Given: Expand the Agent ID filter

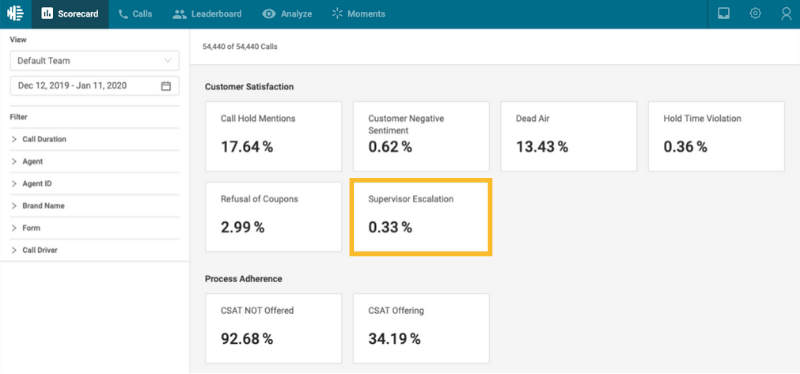Looking at the screenshot, I should click(94, 184).
